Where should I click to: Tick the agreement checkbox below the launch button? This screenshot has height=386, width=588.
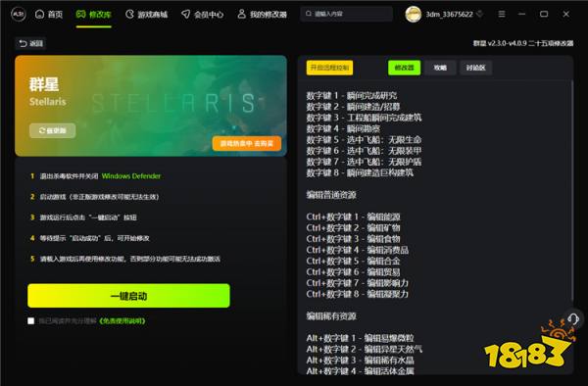31,320
